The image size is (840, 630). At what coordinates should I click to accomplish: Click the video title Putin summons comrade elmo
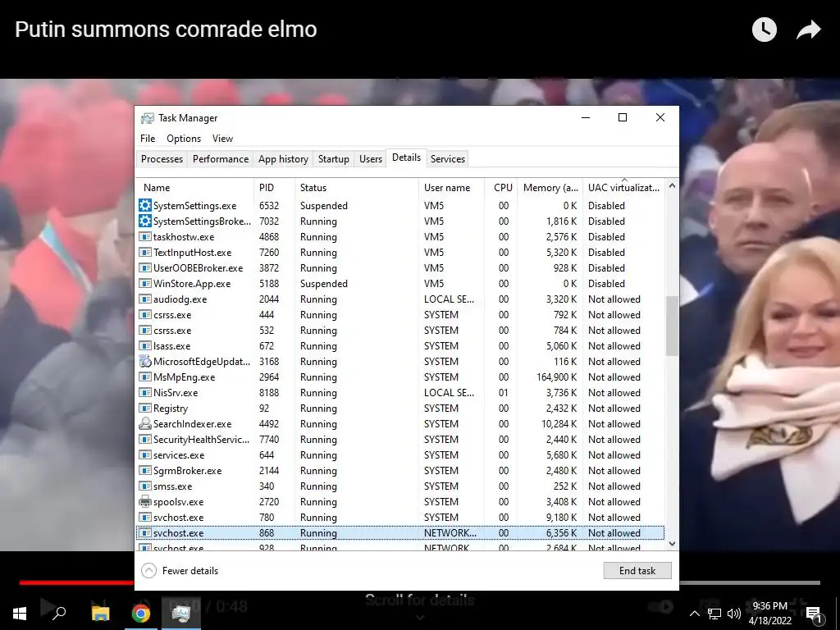166,29
